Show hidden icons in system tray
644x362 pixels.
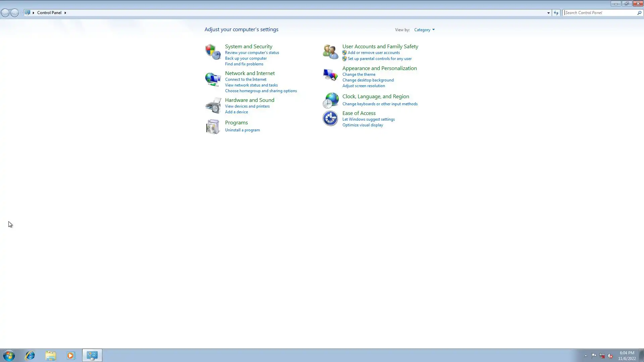(586, 356)
